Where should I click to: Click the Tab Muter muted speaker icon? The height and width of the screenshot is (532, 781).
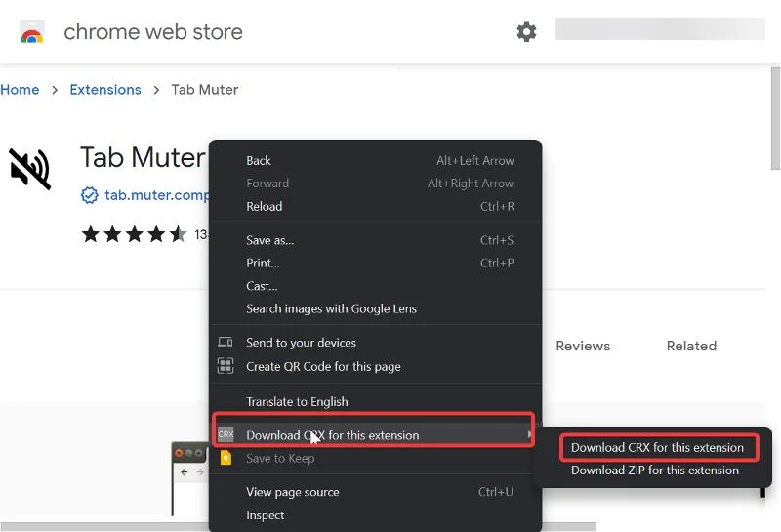[30, 168]
